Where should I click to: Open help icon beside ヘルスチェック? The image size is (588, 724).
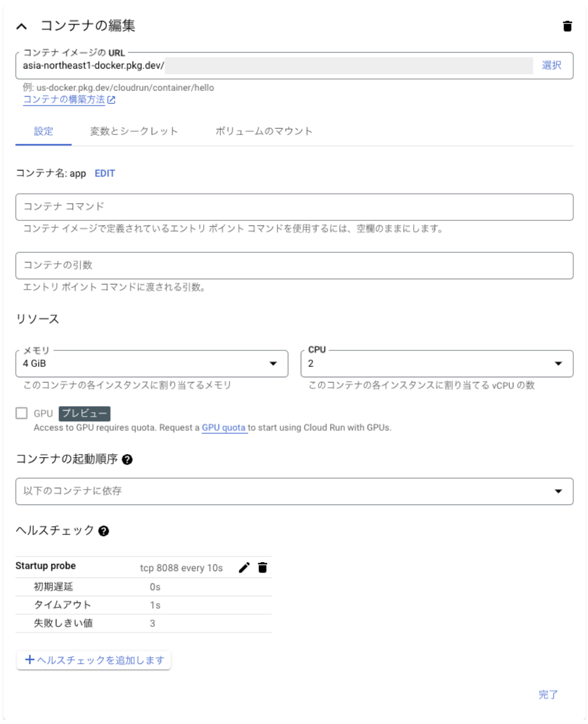click(x=104, y=531)
